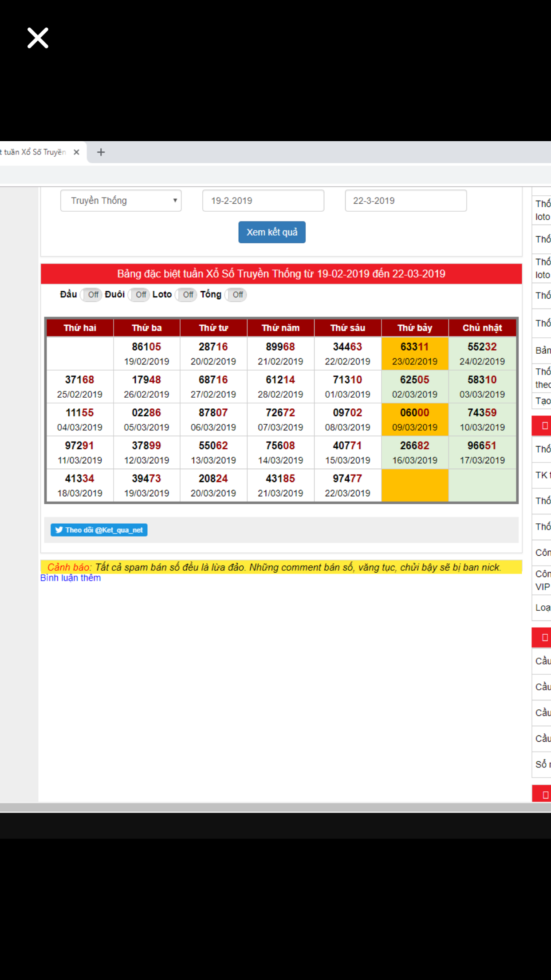
Task: Open the 19-2-2019 start date picker
Action: 263,201
